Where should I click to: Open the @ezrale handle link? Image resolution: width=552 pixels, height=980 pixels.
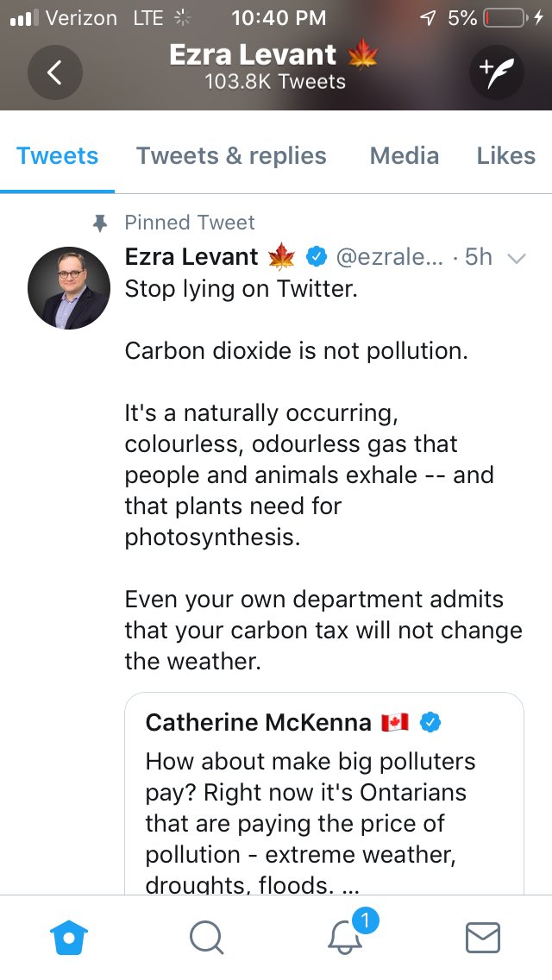[x=389, y=257]
